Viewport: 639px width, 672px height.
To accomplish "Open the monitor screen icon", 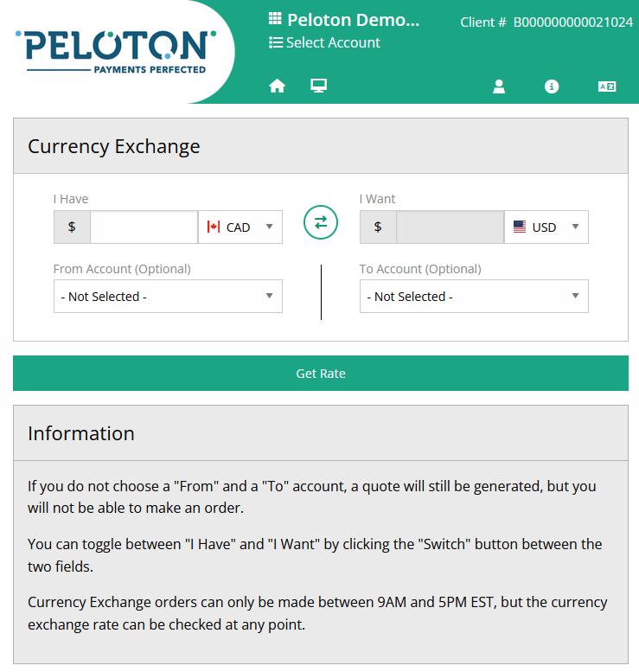I will pyautogui.click(x=319, y=86).
